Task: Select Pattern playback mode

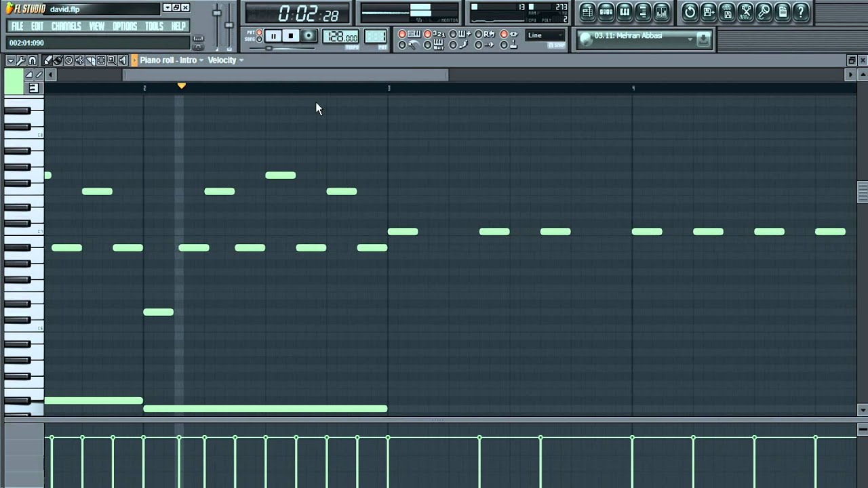Action: (259, 33)
